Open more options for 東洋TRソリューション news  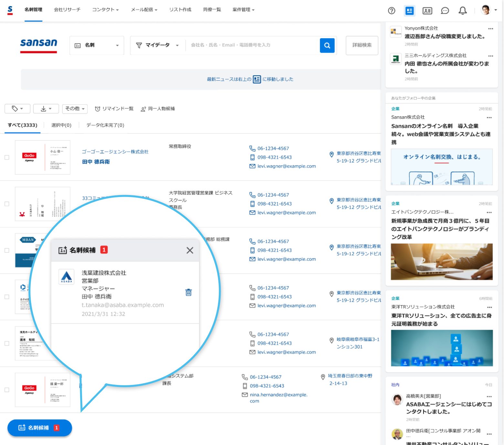(489, 307)
